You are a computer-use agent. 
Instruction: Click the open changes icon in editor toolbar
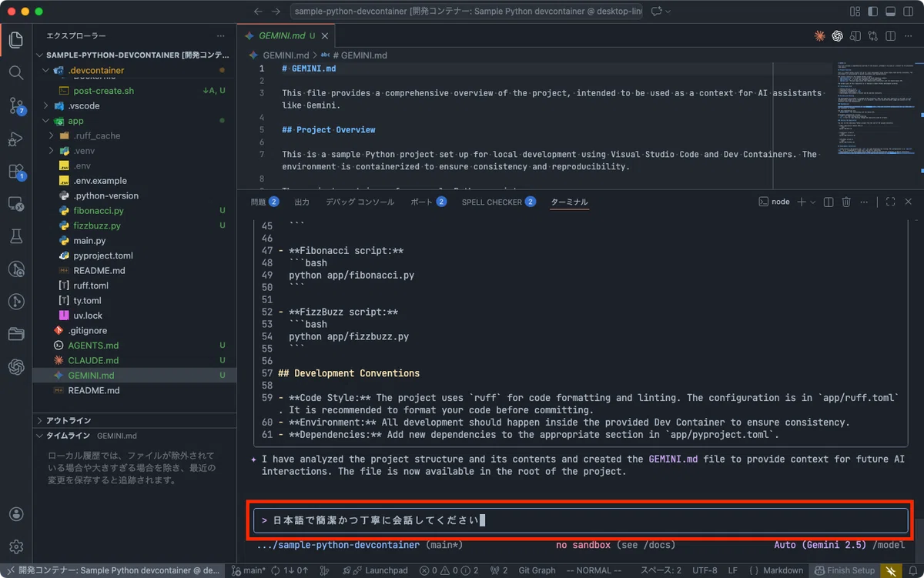[873, 35]
